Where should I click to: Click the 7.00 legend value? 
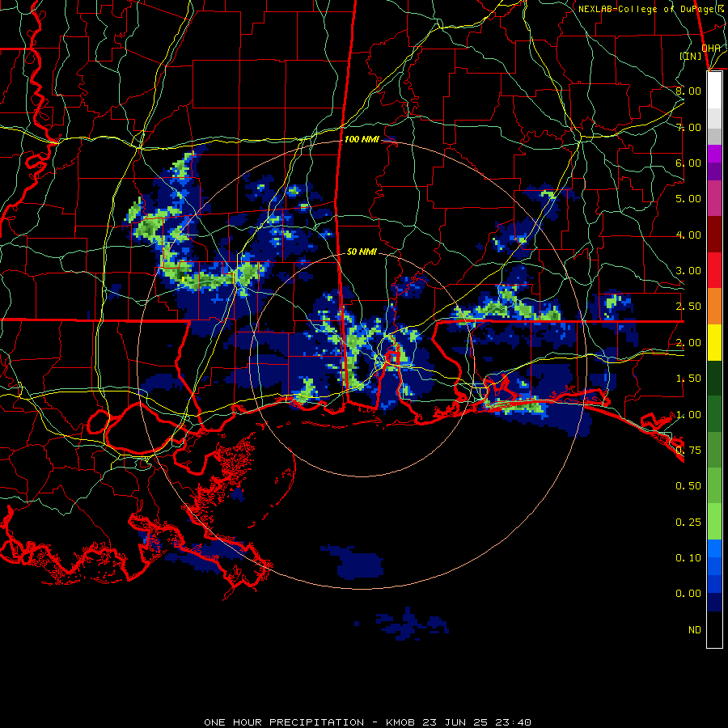point(688,127)
